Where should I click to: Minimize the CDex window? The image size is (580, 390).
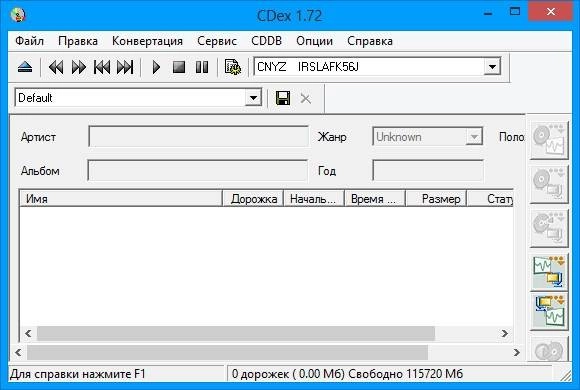[488, 14]
